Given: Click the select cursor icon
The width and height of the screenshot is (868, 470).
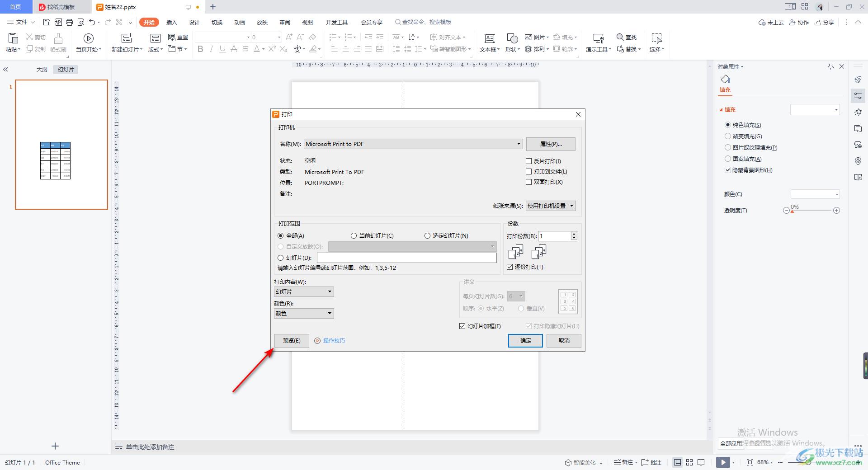Looking at the screenshot, I should tap(656, 38).
